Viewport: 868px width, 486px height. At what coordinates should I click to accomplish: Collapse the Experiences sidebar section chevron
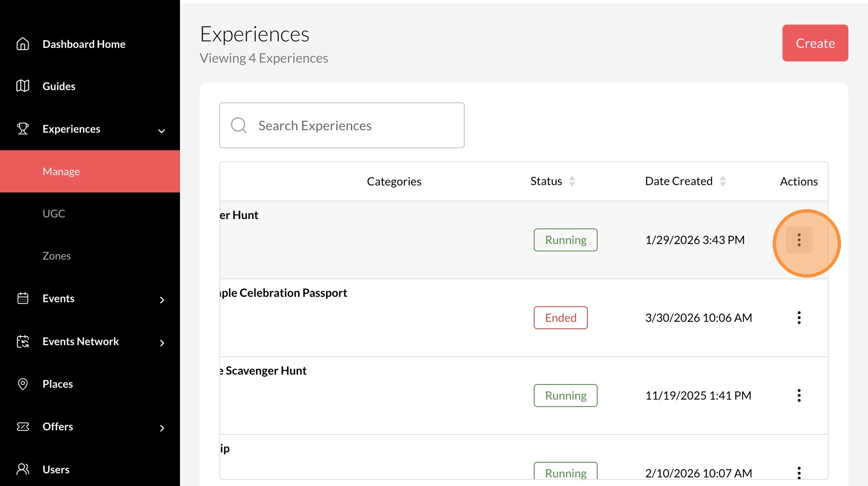162,131
